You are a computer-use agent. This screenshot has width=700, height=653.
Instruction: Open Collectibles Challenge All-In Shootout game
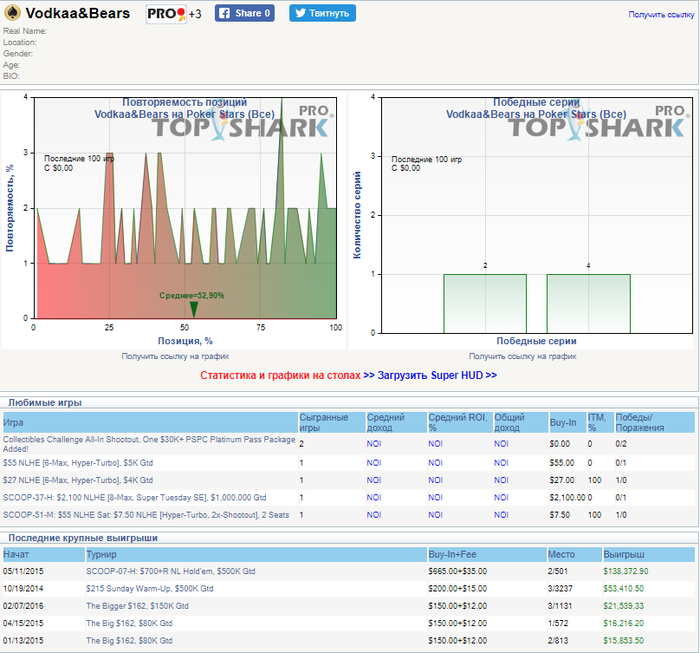[149, 444]
